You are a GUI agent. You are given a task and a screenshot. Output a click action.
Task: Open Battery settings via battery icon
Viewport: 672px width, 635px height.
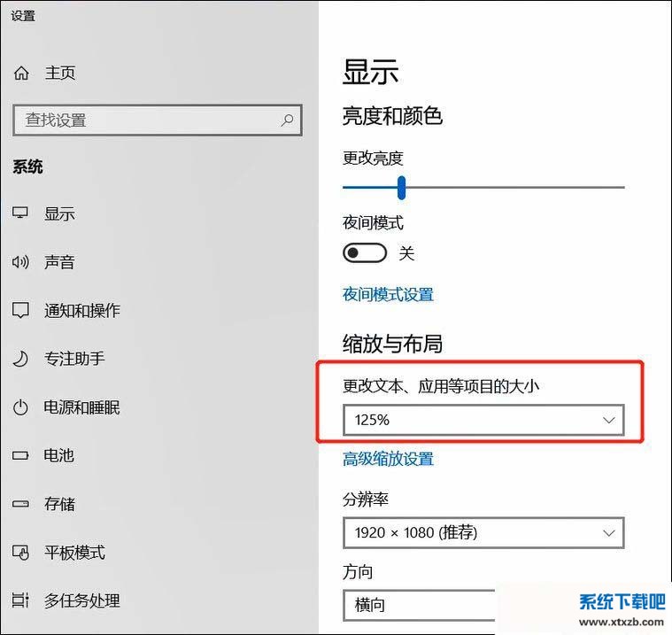[21, 455]
